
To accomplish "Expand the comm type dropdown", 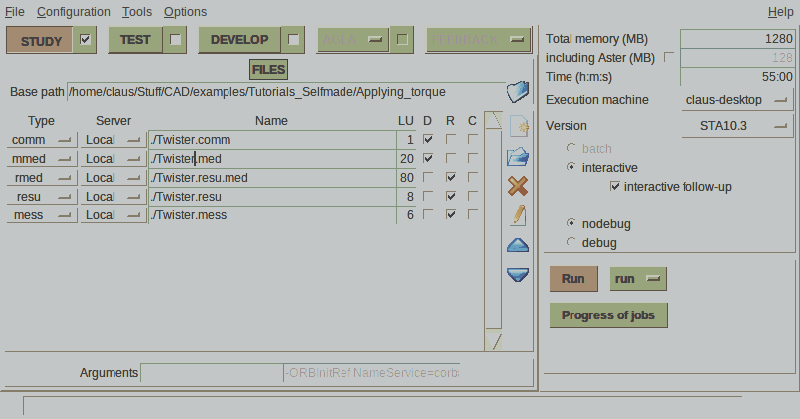I will coord(42,139).
